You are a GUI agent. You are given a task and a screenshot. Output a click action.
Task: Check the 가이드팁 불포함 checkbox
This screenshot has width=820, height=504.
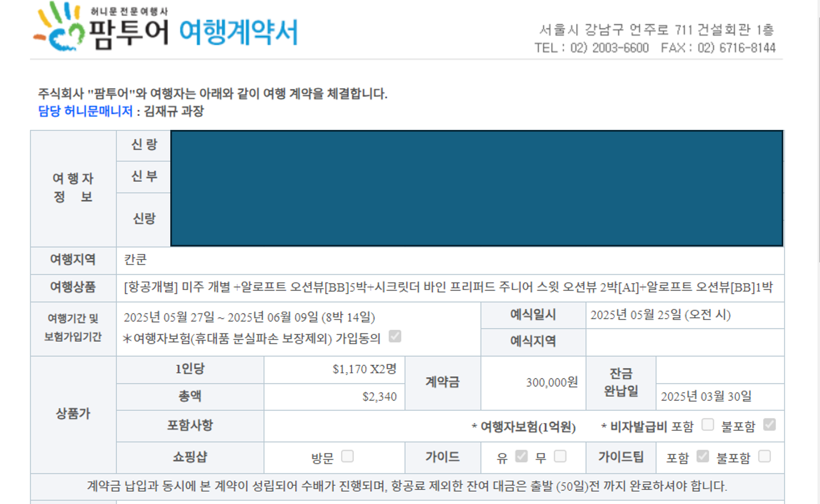764,456
